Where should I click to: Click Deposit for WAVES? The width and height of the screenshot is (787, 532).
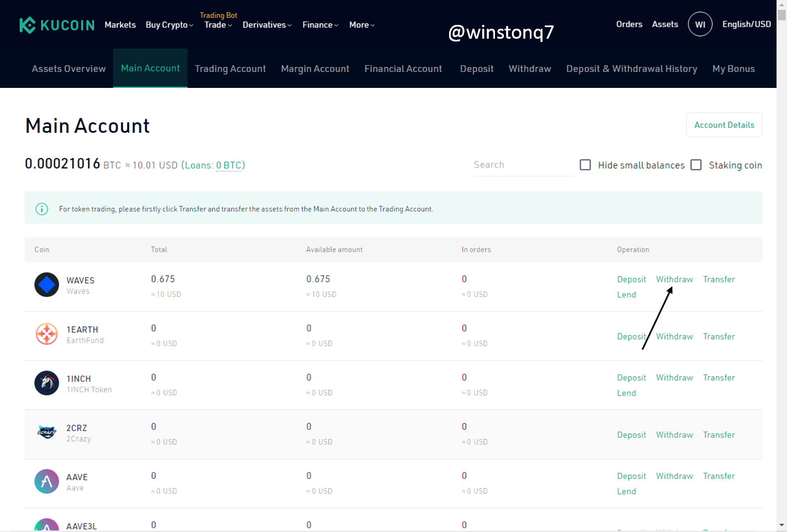(x=632, y=279)
